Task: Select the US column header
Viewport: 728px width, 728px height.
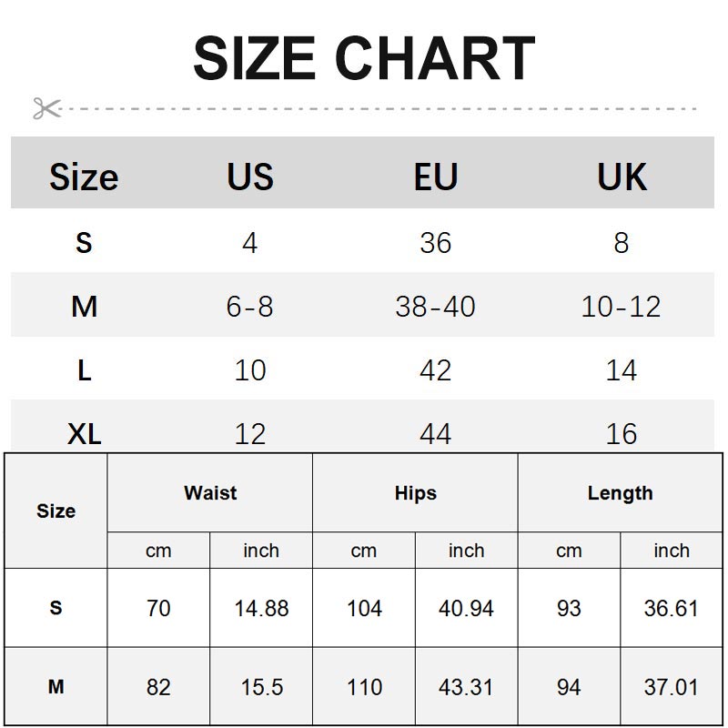Action: (250, 177)
